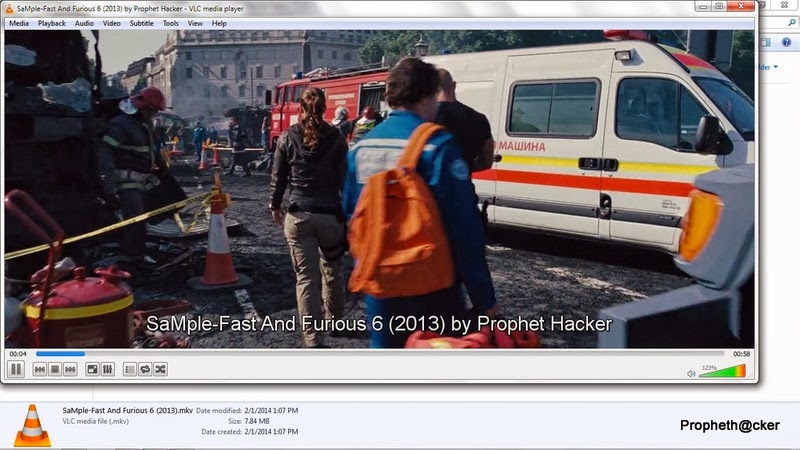Screen dimensions: 800x450
Task: Click the VLC cone title bar icon
Action: tap(9, 9)
